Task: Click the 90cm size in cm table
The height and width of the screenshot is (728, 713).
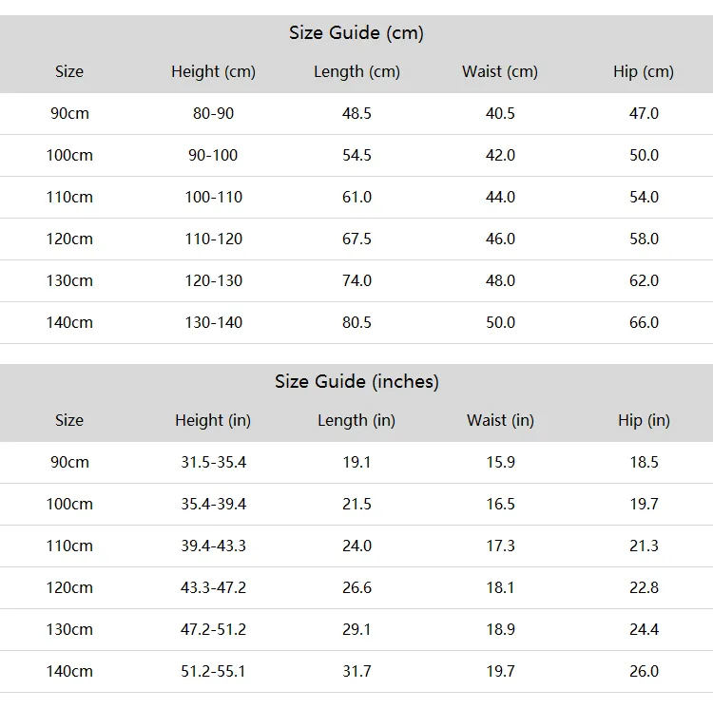Action: click(69, 113)
